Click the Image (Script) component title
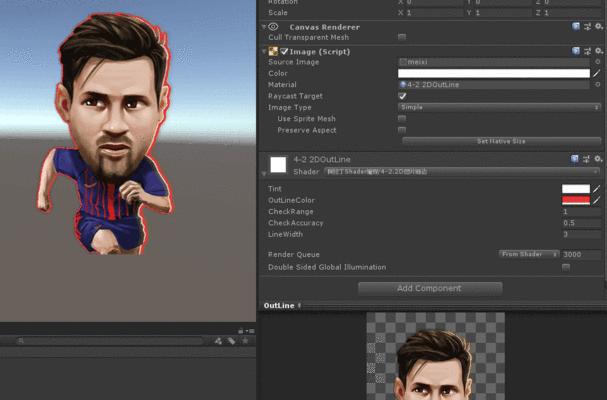The height and width of the screenshot is (400, 607). (x=319, y=52)
